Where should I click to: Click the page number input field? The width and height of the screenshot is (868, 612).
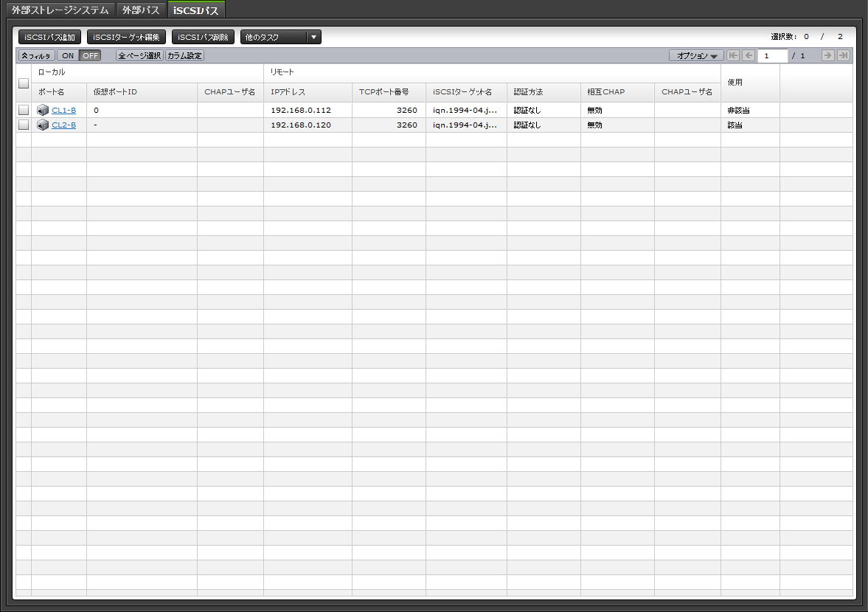(x=772, y=55)
